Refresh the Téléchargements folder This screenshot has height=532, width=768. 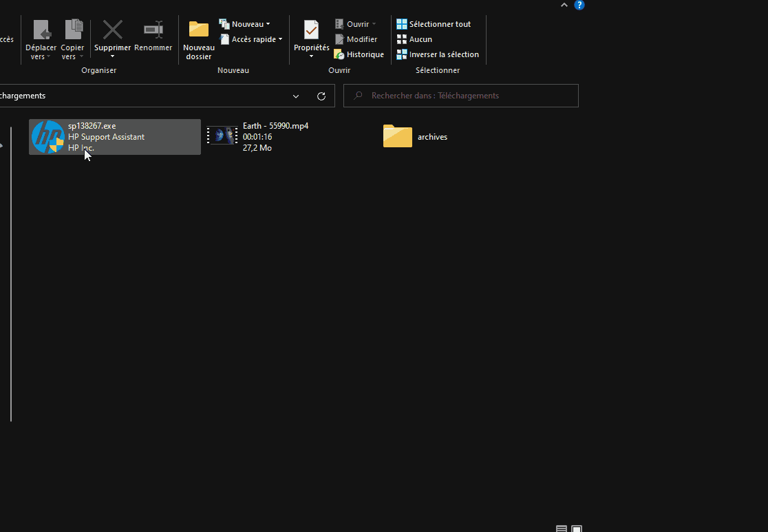[x=321, y=96]
